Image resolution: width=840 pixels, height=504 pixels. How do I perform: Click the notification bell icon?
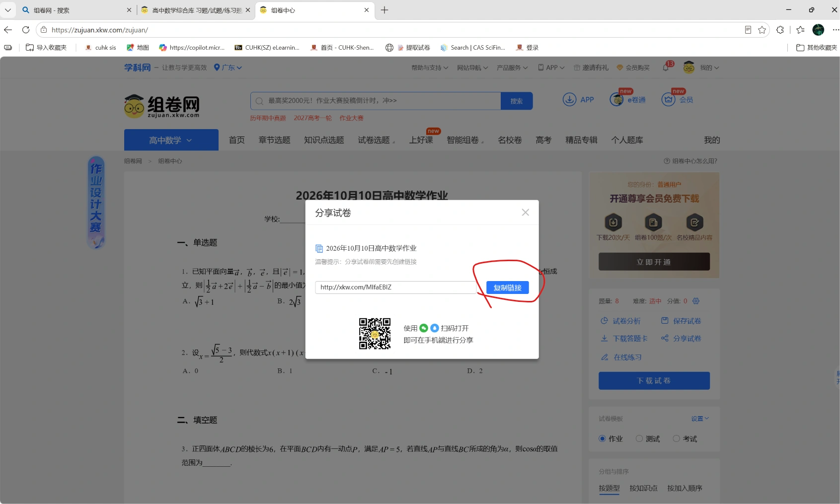click(666, 68)
